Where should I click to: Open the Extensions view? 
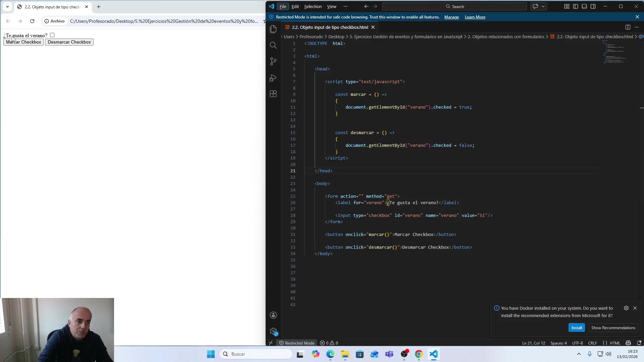(273, 94)
